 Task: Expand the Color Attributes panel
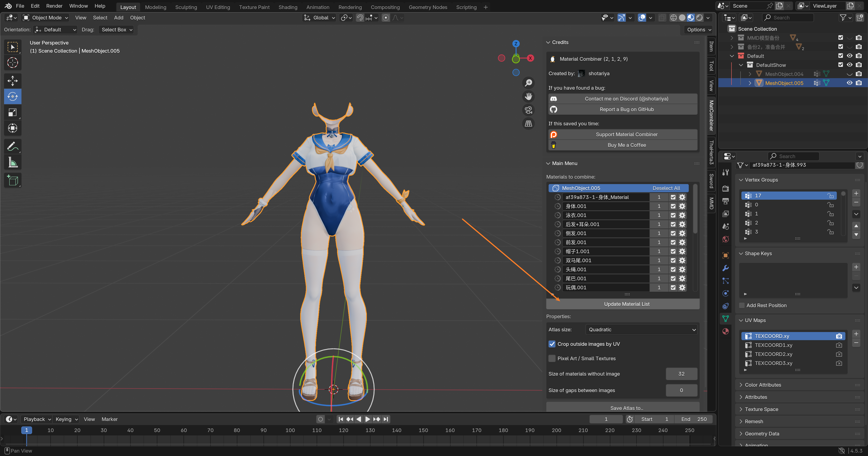(x=762, y=385)
